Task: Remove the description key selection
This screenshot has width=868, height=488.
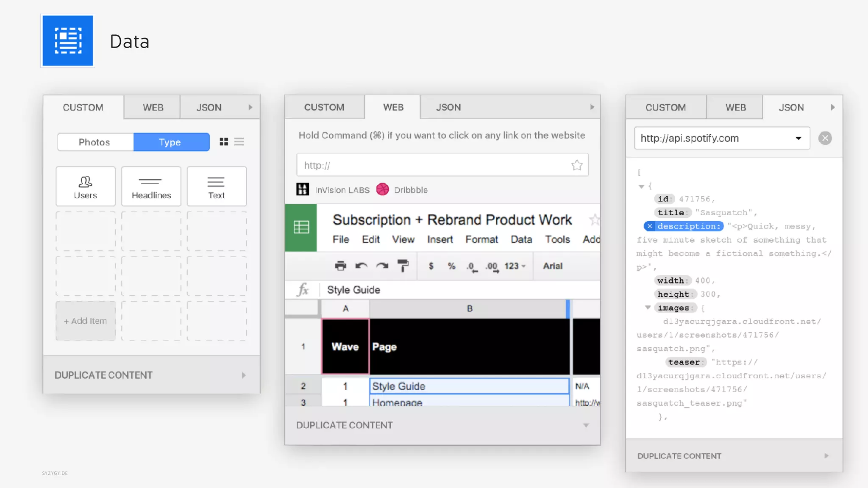Action: (650, 226)
